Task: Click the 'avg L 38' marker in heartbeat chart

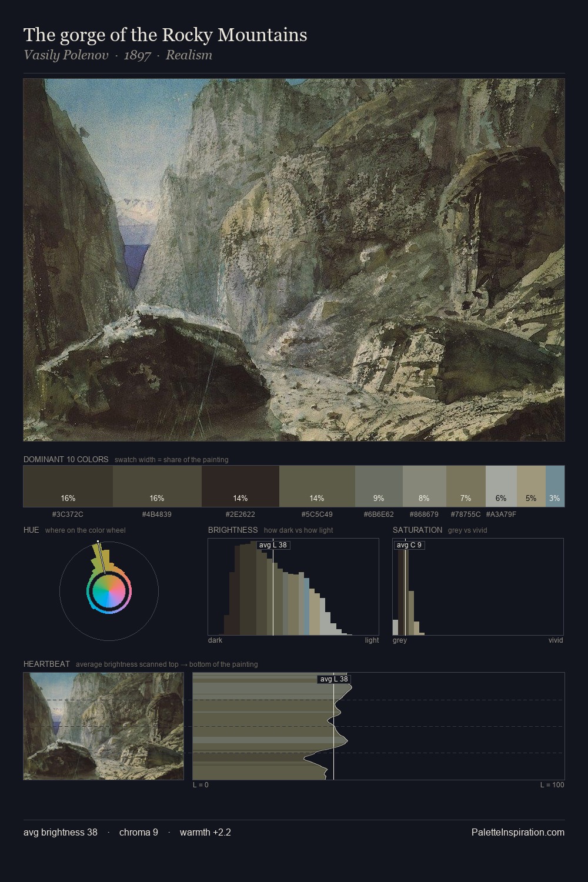Action: (x=334, y=679)
